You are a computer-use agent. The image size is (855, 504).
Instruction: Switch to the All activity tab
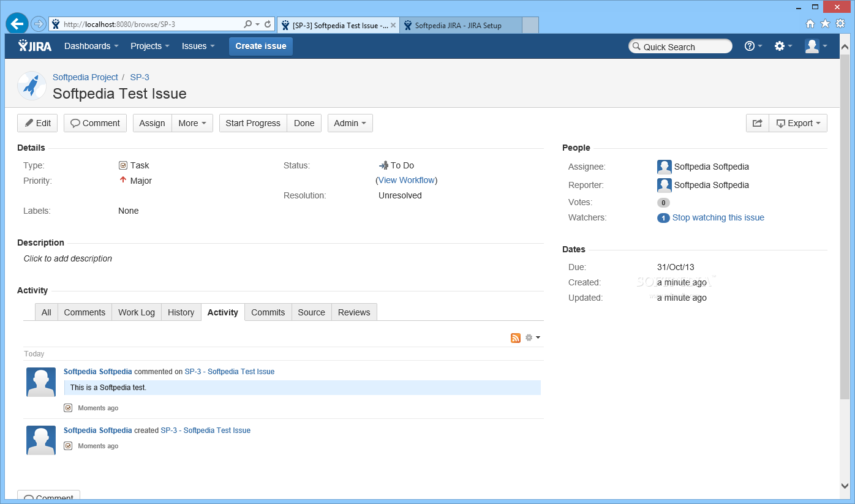coord(47,312)
